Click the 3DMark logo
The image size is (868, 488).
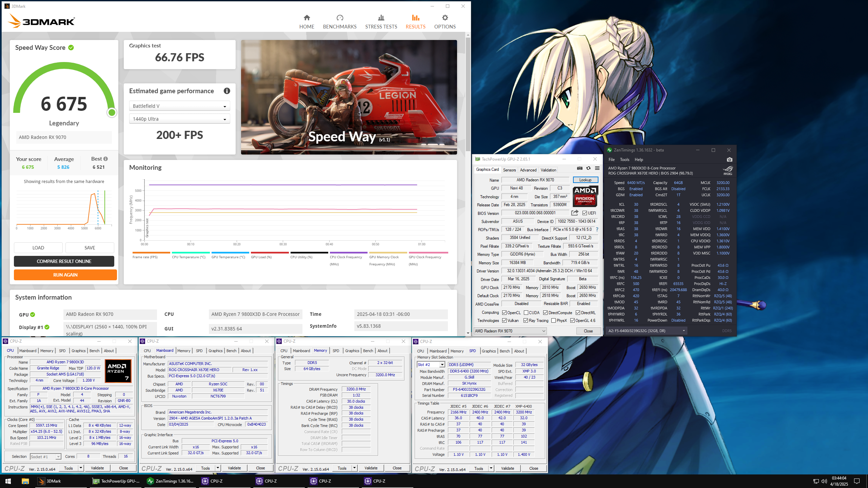pos(42,21)
